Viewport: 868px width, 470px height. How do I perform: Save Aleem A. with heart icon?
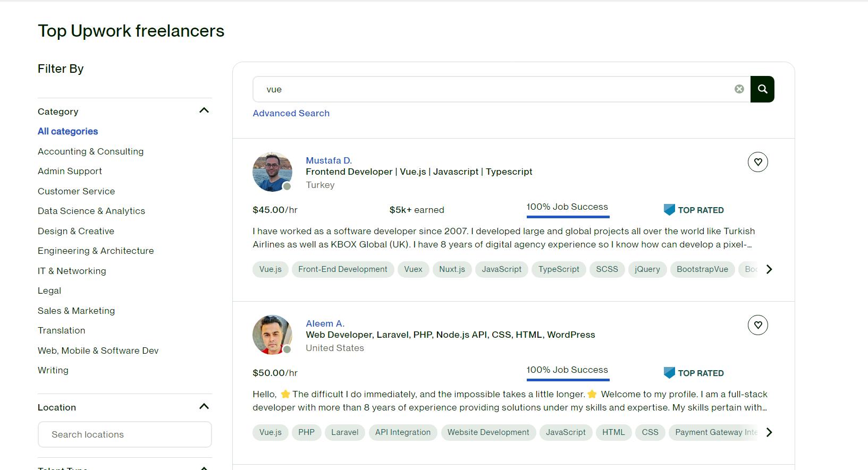coord(757,325)
